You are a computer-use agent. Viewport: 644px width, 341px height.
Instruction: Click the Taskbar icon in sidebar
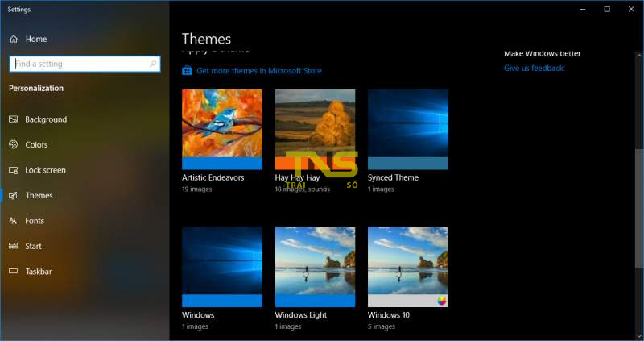14,272
